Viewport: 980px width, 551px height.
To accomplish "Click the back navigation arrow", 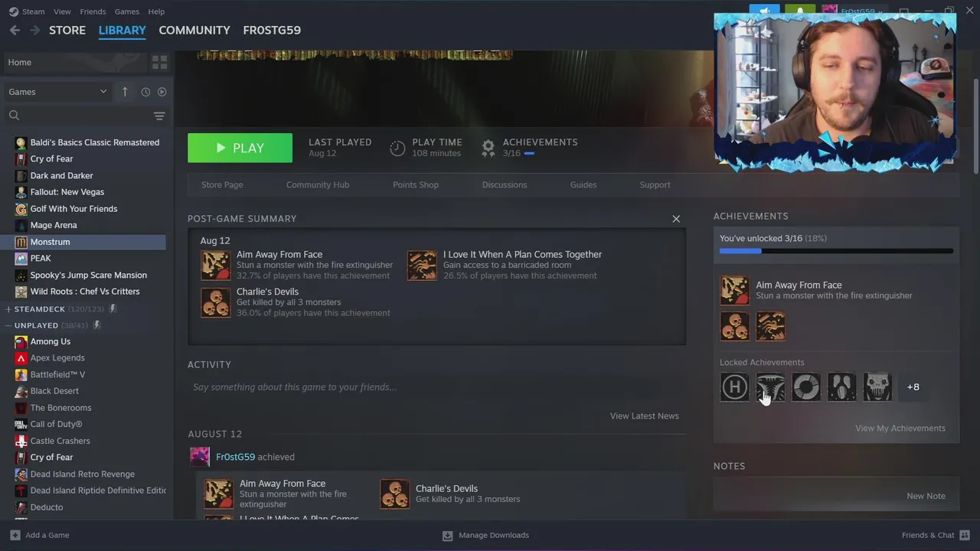I will coord(15,30).
